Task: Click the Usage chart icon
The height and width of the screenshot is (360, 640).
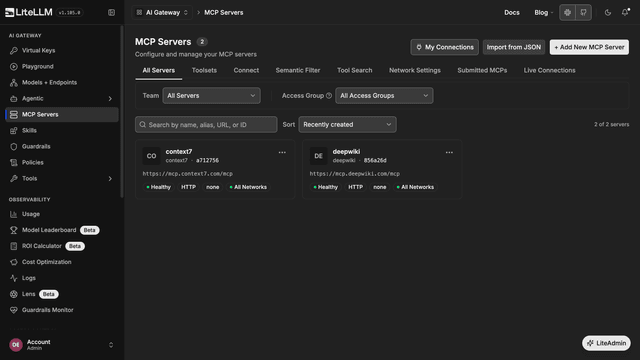Action: tap(13, 214)
